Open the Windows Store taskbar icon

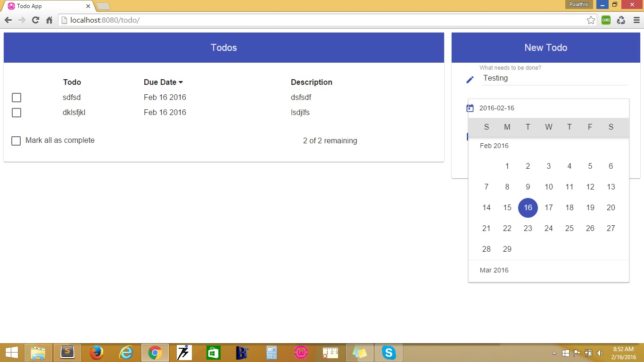[214, 353]
